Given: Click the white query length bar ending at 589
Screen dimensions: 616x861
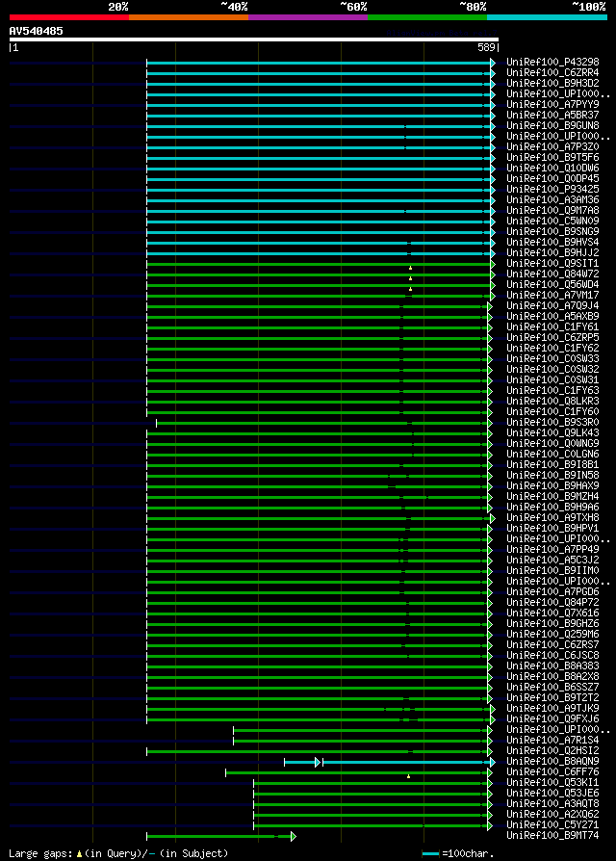Looking at the screenshot, I should point(254,39).
